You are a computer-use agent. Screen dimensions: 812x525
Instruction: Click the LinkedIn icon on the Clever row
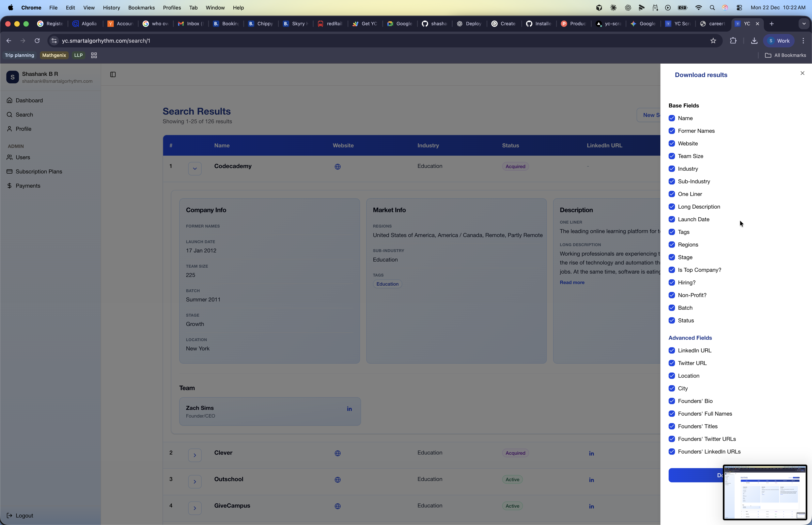[x=591, y=453]
